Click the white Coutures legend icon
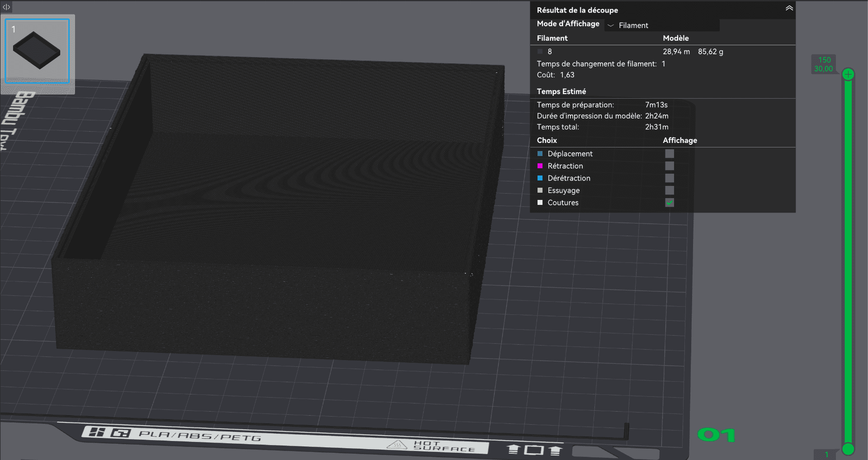Viewport: 868px width, 460px height. point(540,203)
